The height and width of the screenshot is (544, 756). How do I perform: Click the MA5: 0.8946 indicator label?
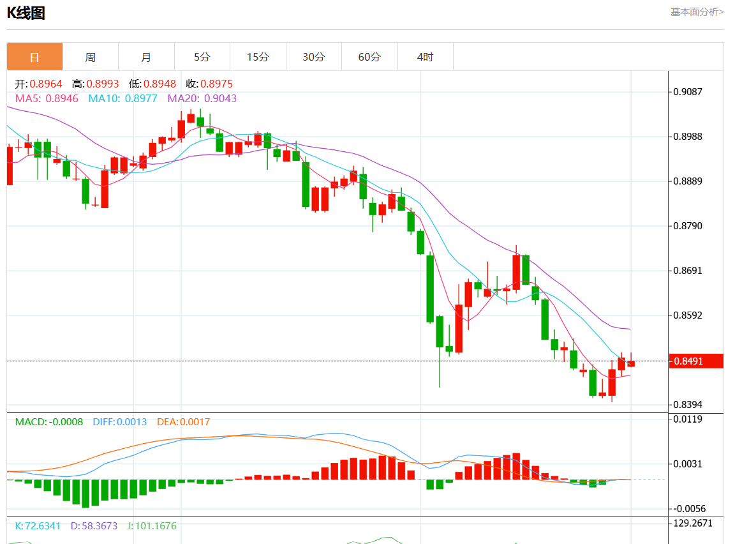(x=47, y=98)
